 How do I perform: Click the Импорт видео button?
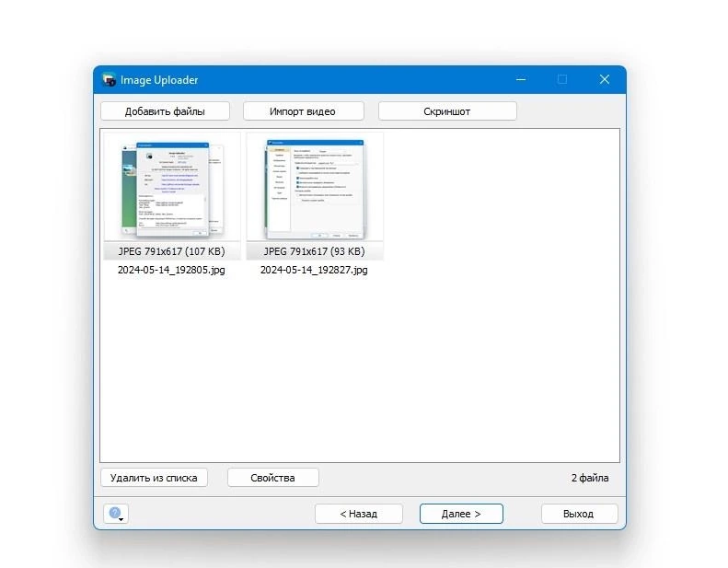(x=303, y=111)
